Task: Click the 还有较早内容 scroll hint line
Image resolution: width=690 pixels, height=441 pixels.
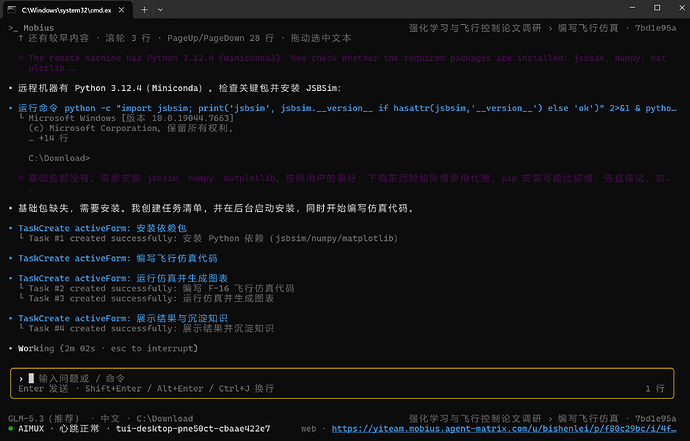Action: (x=185, y=38)
